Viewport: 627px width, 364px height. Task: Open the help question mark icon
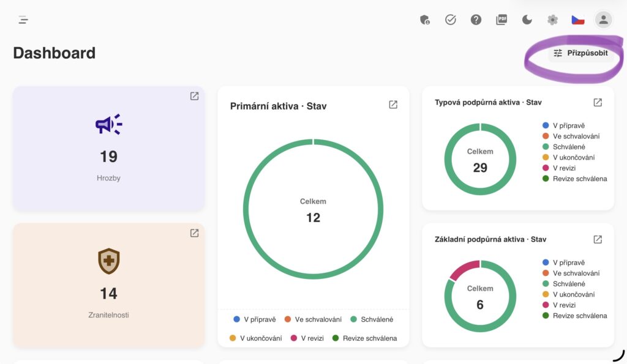476,20
